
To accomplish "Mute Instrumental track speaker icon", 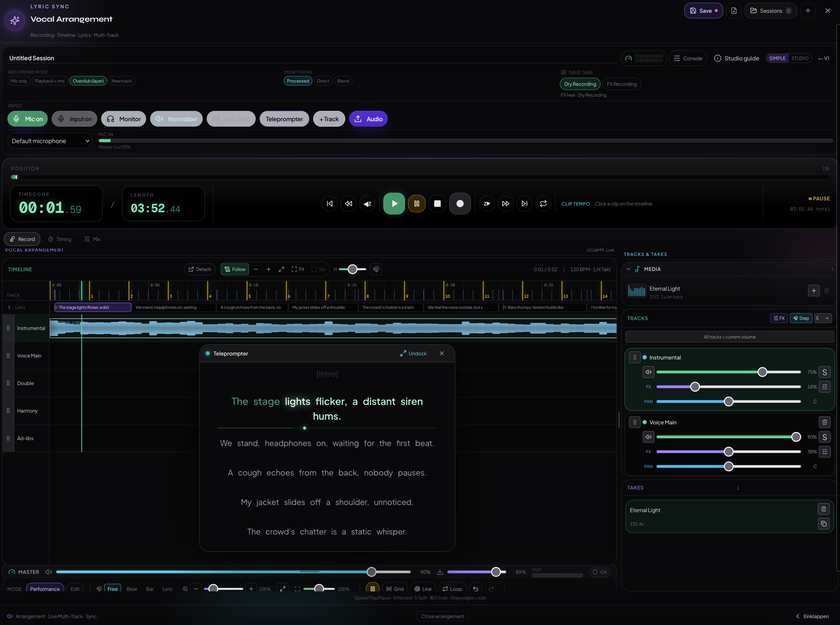I will (649, 372).
